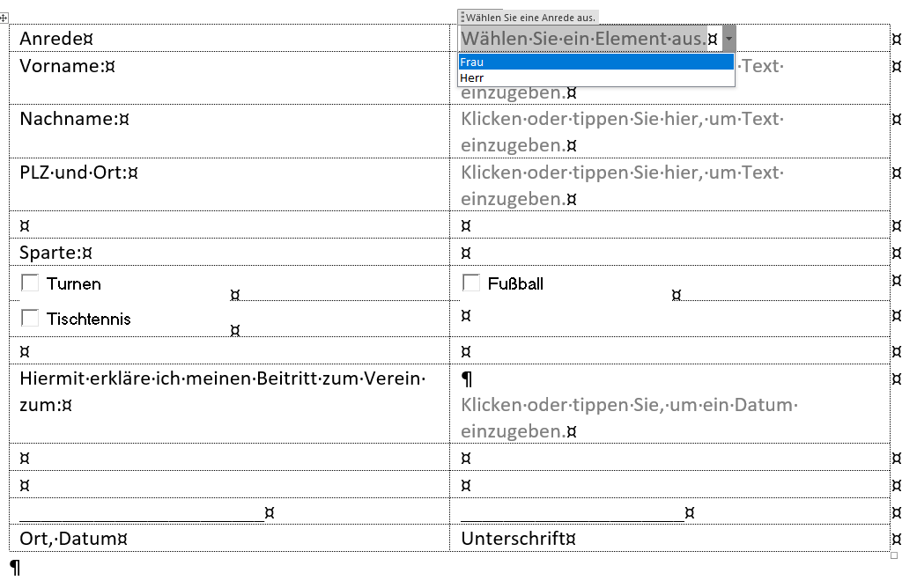Select the dropdown arrow button beside the combo box

click(x=727, y=38)
